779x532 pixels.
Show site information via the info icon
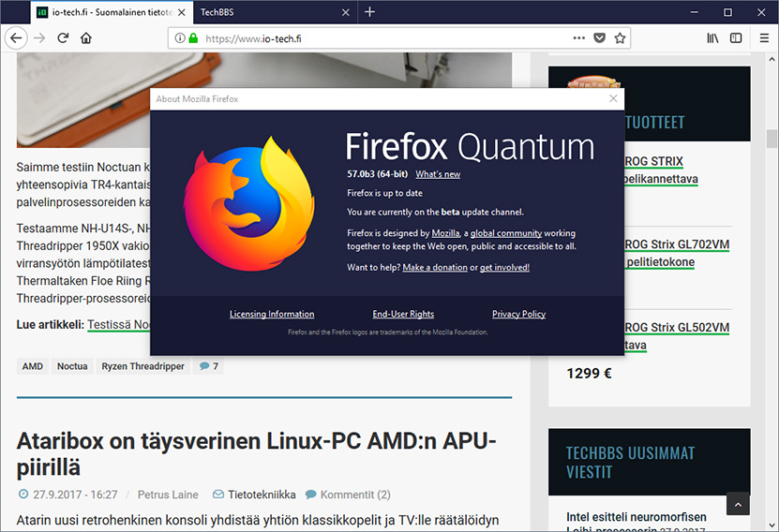tap(180, 38)
